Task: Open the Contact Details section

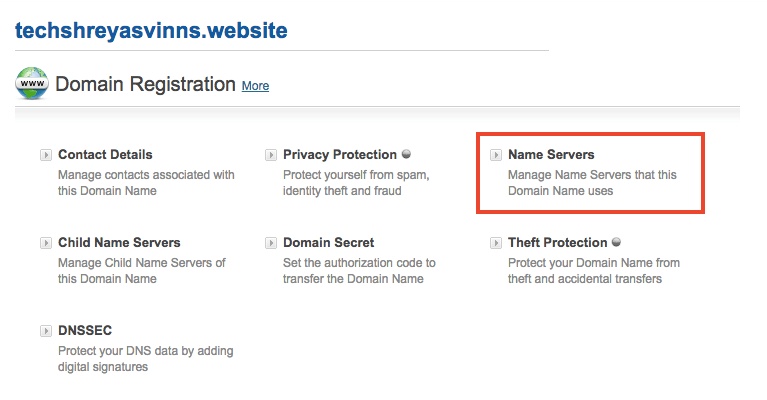Action: (x=105, y=155)
